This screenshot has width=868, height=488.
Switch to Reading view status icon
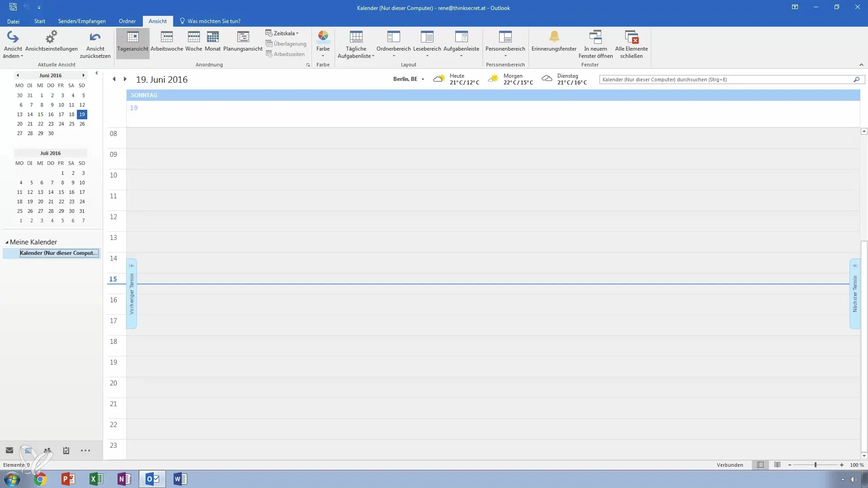pos(778,465)
